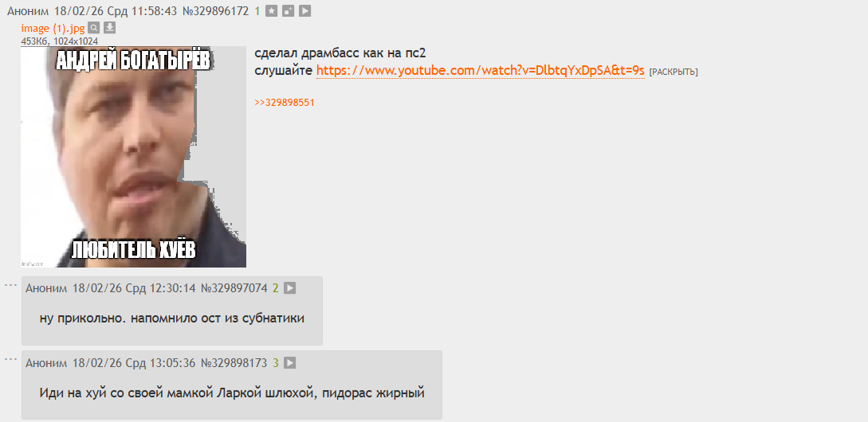Open the image (1).jpg filename link
This screenshot has width=868, height=422.
click(53, 29)
